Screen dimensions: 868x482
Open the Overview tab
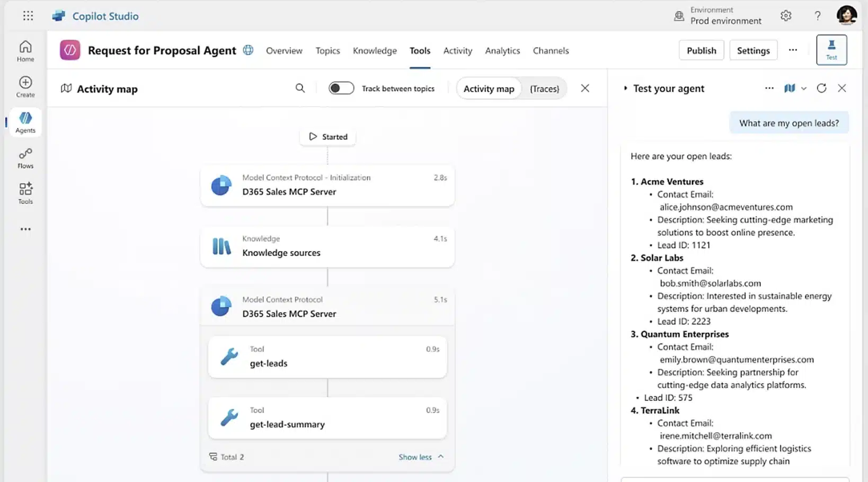[284, 50]
